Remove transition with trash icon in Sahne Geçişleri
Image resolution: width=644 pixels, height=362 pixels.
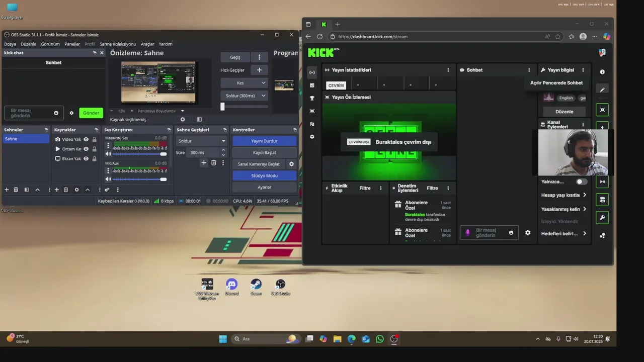pyautogui.click(x=213, y=163)
